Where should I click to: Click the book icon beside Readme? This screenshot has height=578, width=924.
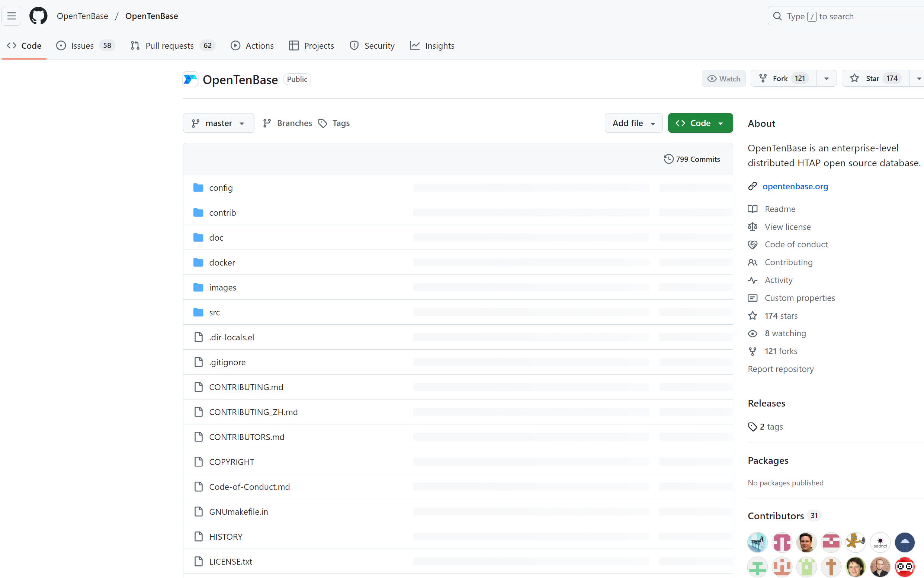click(x=753, y=209)
